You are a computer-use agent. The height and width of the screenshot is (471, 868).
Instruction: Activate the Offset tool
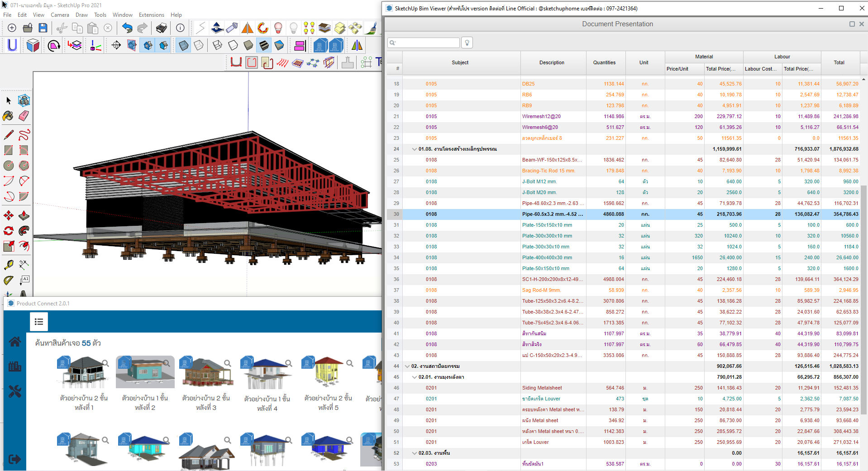[x=24, y=246]
